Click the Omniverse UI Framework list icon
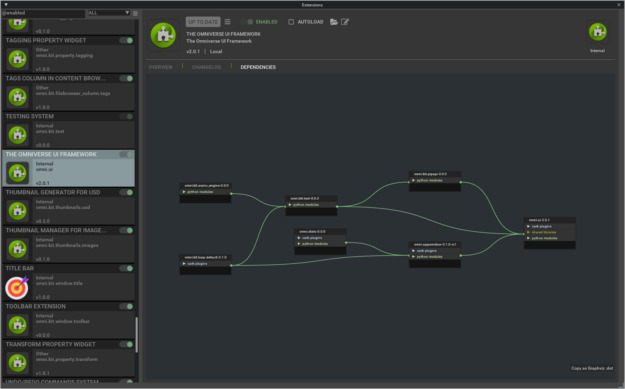 18,173
